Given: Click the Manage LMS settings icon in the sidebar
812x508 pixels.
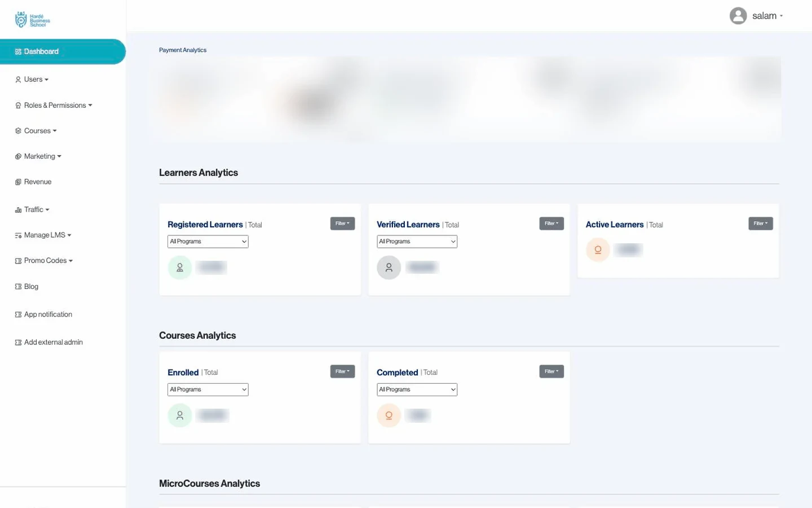Looking at the screenshot, I should point(18,235).
